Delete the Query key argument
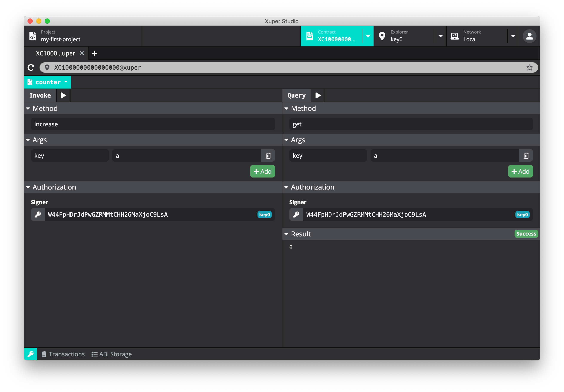Viewport: 564px width, 392px height. [x=526, y=155]
